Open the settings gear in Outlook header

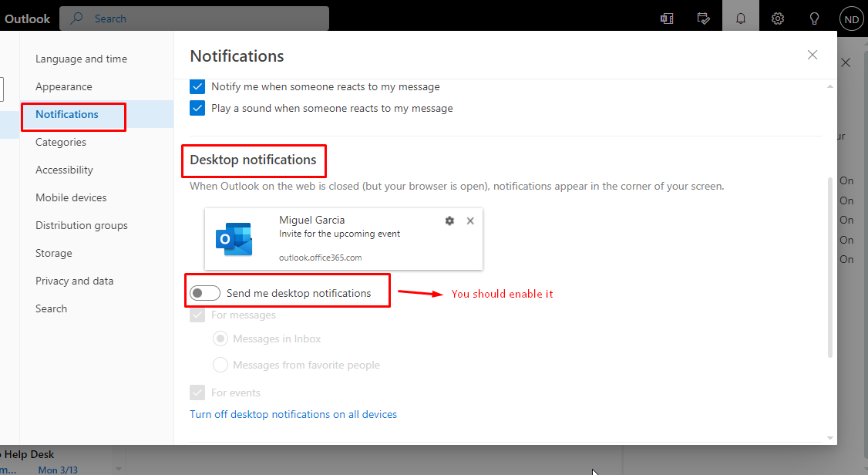click(x=778, y=19)
